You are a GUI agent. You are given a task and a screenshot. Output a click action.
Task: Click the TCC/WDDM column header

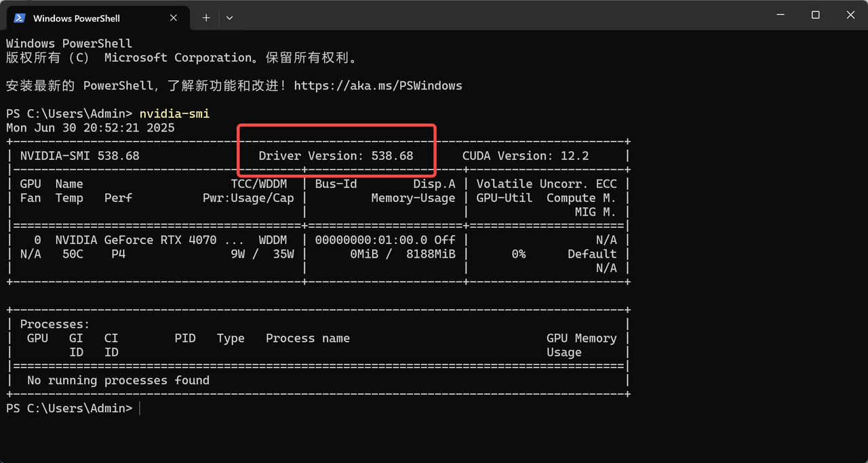[x=259, y=184]
